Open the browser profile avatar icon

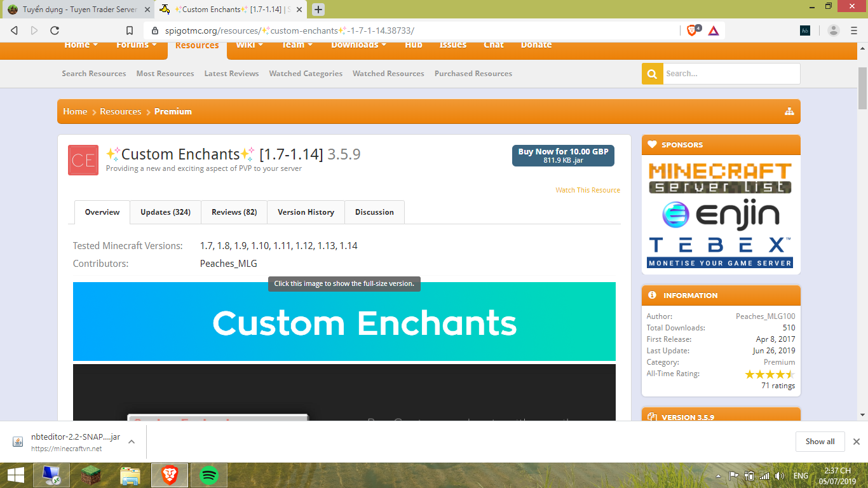coord(834,30)
